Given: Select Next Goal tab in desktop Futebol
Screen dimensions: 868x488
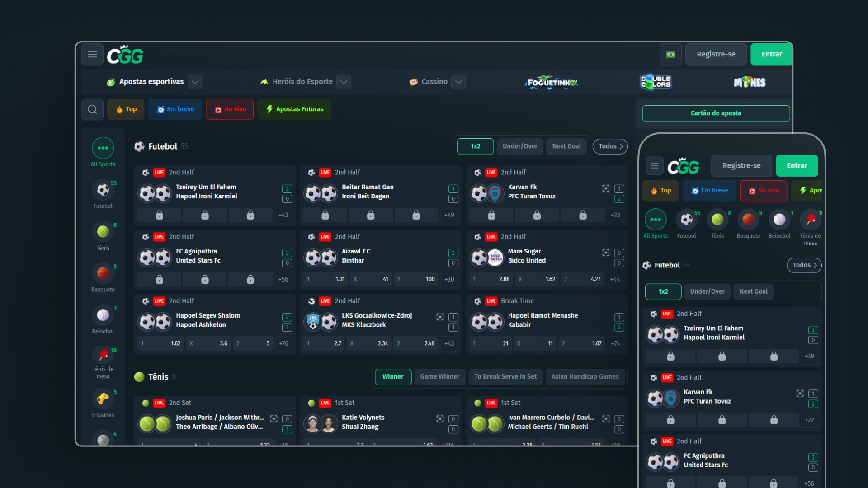Looking at the screenshot, I should coord(566,146).
